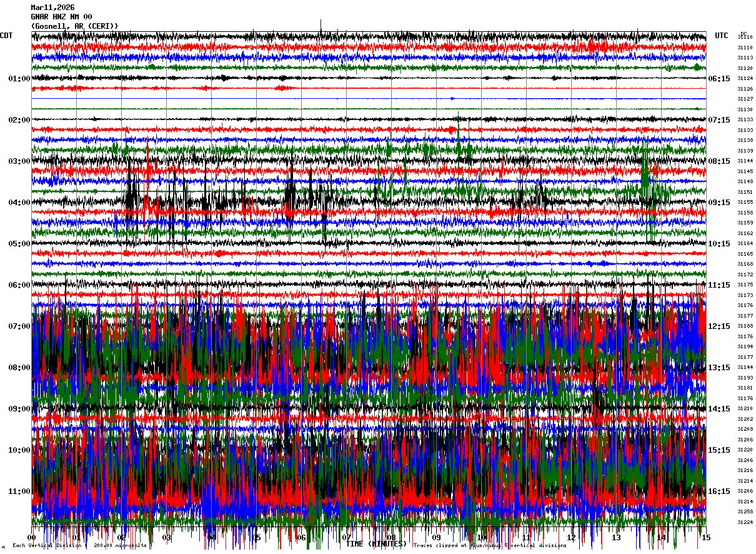This screenshot has width=756, height=554.
Task: Select the 08:00 CDT time label
Action: pos(19,368)
